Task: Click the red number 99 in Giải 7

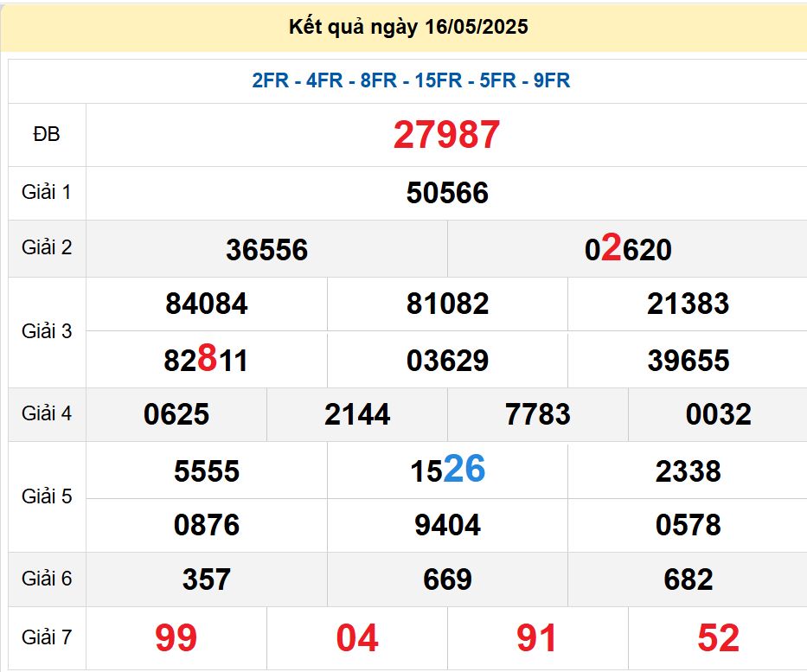Action: (x=177, y=638)
